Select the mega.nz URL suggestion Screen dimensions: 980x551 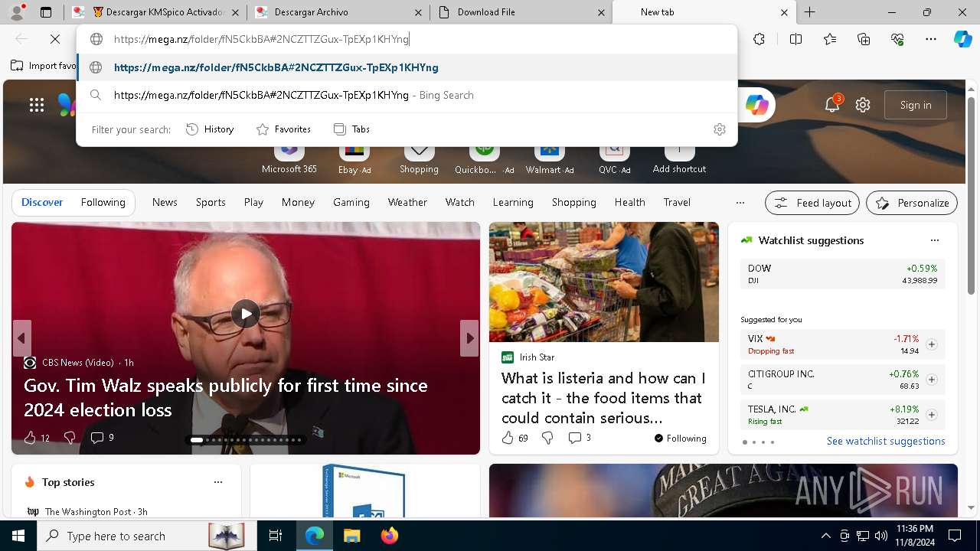(x=407, y=67)
